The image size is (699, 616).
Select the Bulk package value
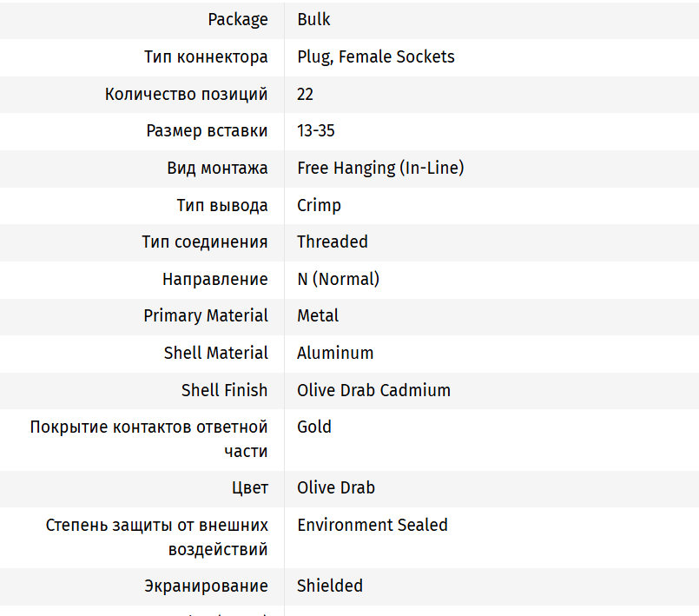point(313,19)
